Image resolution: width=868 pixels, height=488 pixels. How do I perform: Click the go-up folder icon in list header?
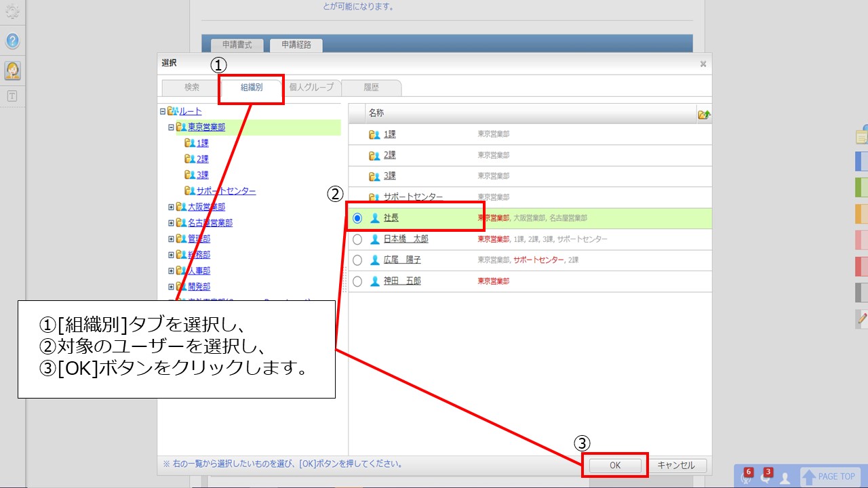pos(704,114)
